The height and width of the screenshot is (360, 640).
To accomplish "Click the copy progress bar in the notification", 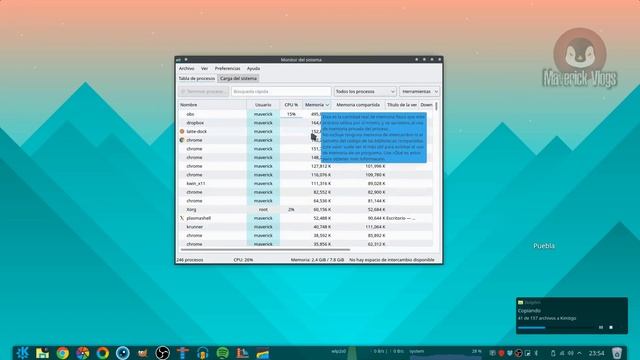I will pos(556,327).
